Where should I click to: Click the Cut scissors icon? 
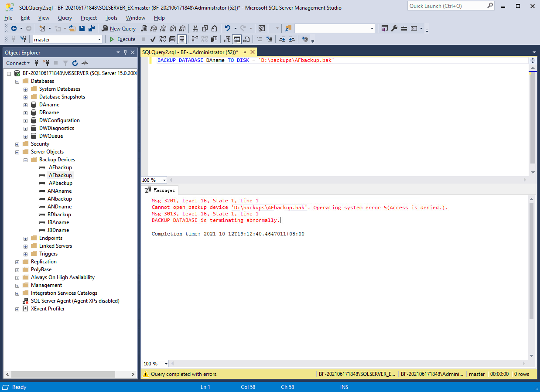pyautogui.click(x=195, y=28)
